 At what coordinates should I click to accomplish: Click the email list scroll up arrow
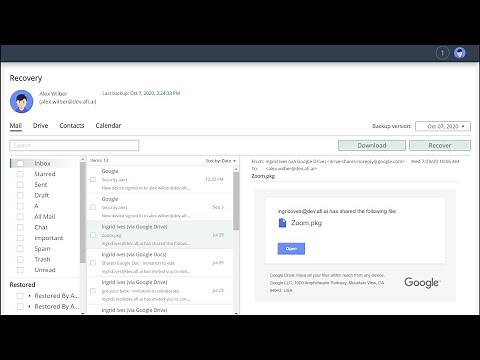(x=236, y=169)
